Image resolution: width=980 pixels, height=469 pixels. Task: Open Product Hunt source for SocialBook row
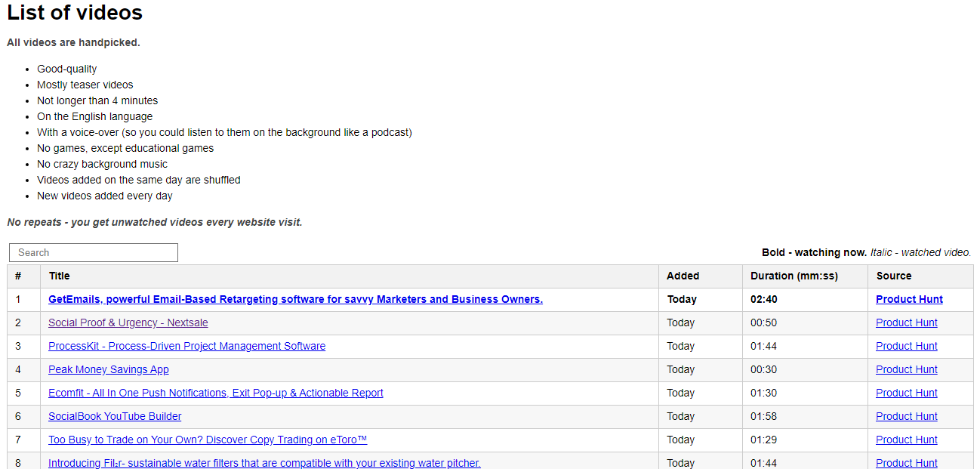tap(906, 416)
